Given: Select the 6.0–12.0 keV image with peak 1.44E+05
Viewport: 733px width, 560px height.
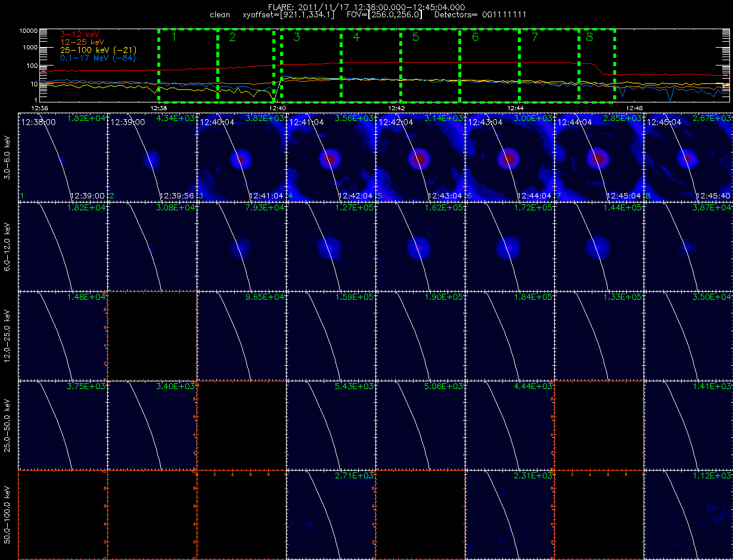Looking at the screenshot, I should 599,246.
